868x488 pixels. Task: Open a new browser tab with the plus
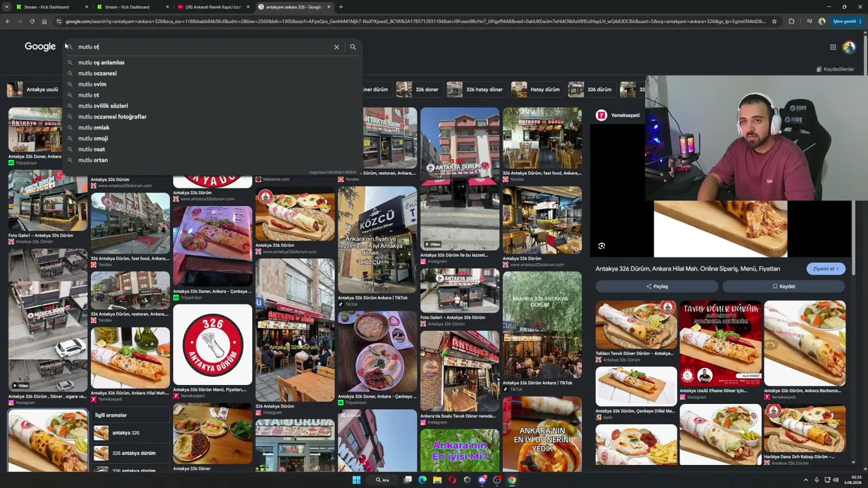[340, 7]
